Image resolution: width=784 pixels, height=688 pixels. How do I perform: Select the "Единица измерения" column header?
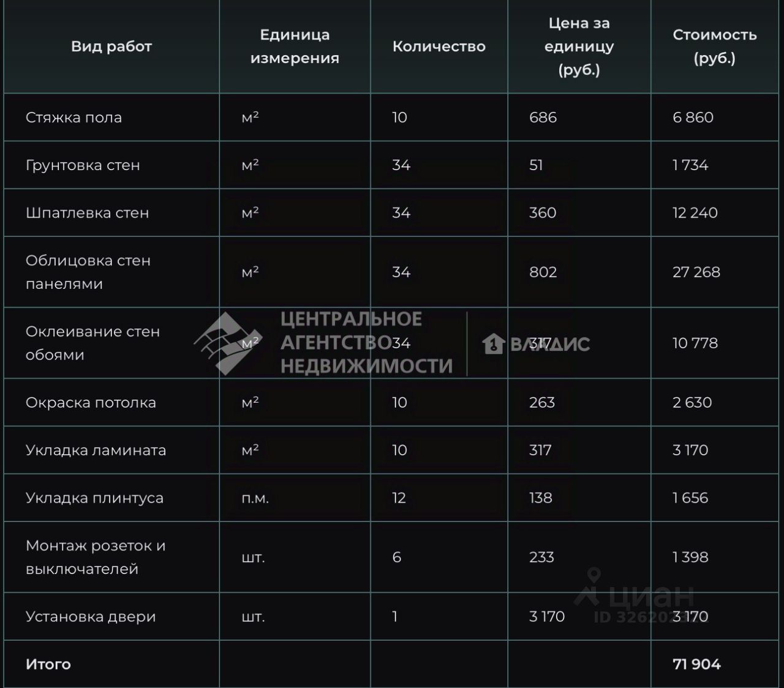click(295, 47)
